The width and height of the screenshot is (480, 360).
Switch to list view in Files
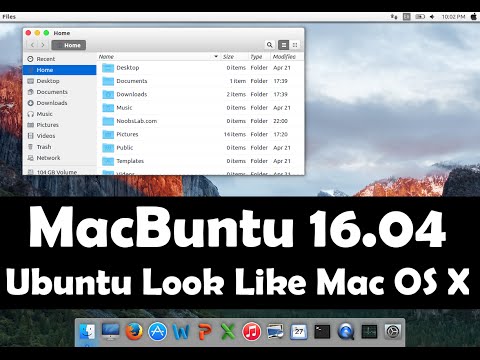(283, 45)
